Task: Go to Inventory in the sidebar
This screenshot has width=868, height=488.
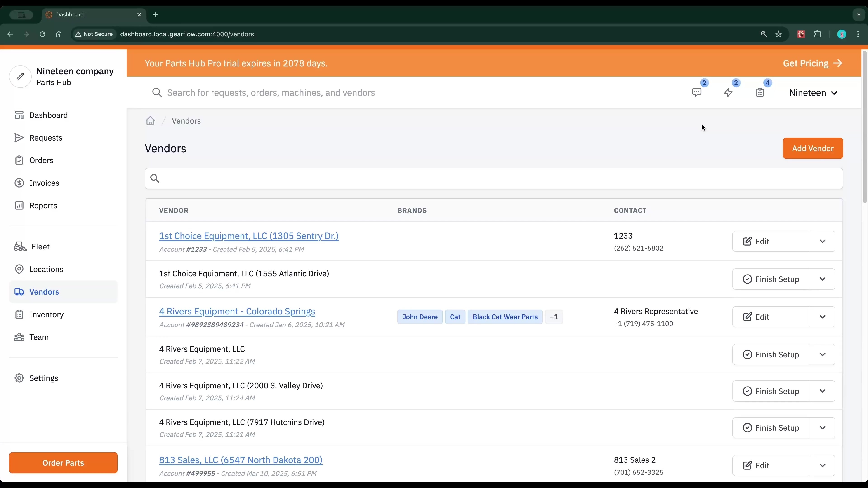Action: (x=46, y=314)
